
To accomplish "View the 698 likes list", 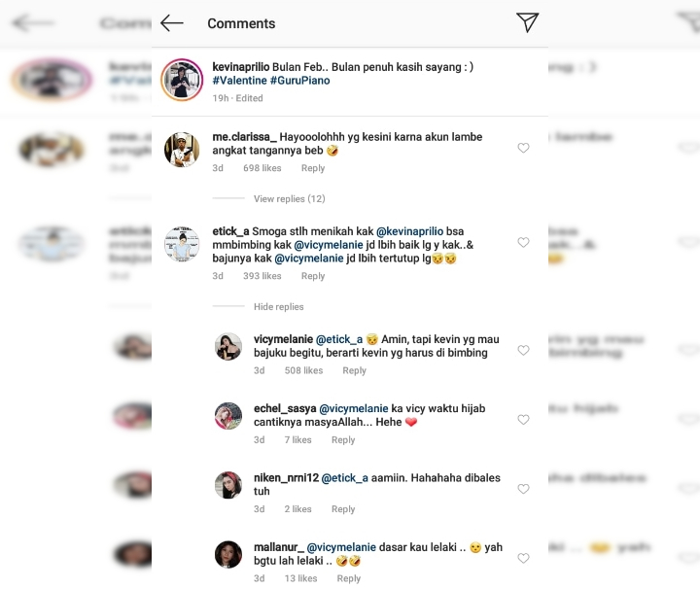I will 262,168.
